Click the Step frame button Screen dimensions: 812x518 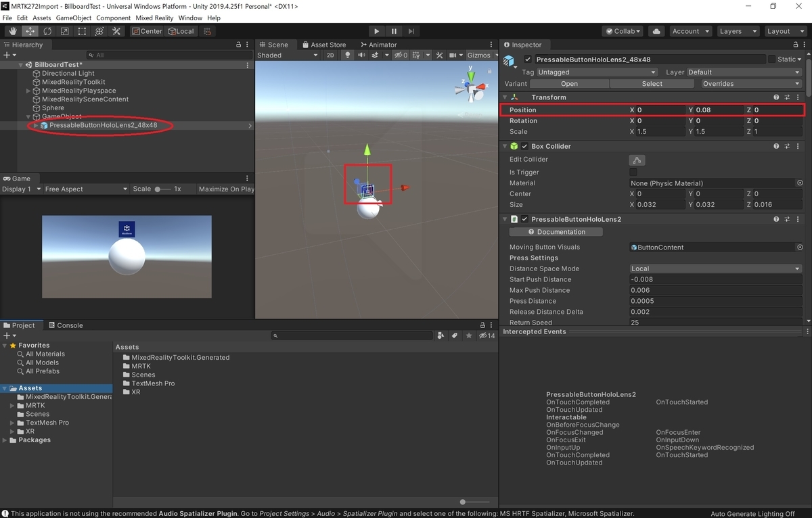tap(411, 31)
